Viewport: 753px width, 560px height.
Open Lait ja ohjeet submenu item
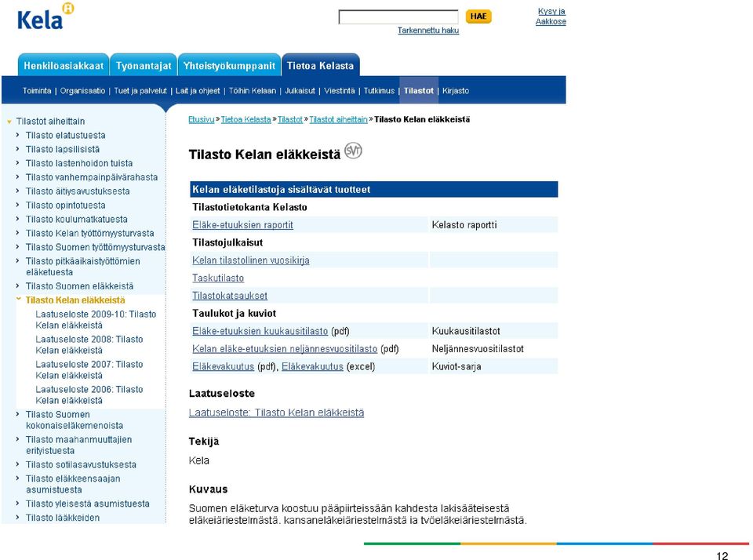[x=198, y=91]
